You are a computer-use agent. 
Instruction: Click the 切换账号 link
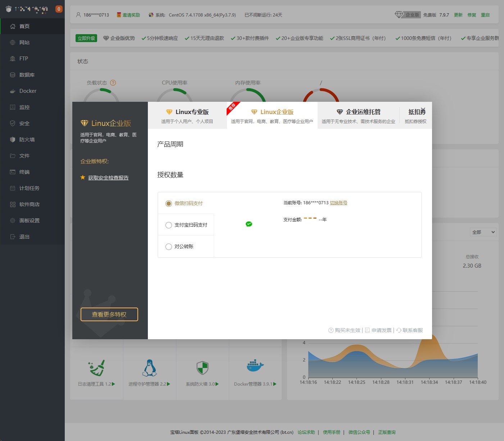[339, 203]
